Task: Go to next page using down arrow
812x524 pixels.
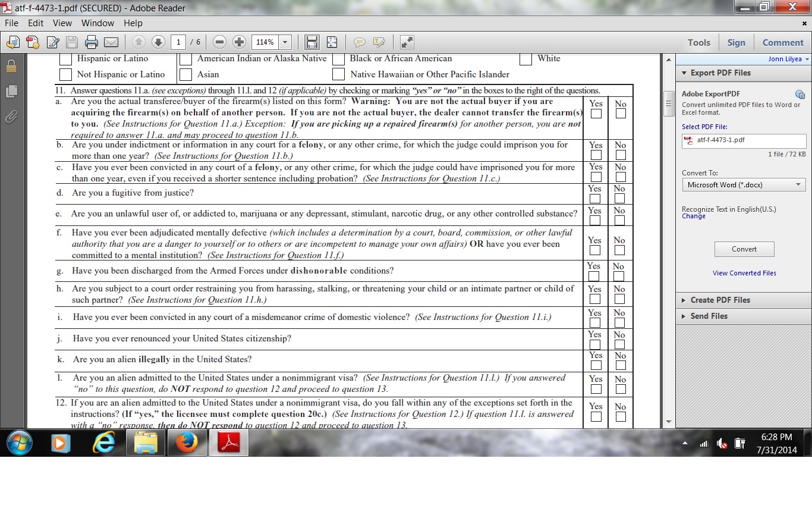Action: [x=158, y=42]
